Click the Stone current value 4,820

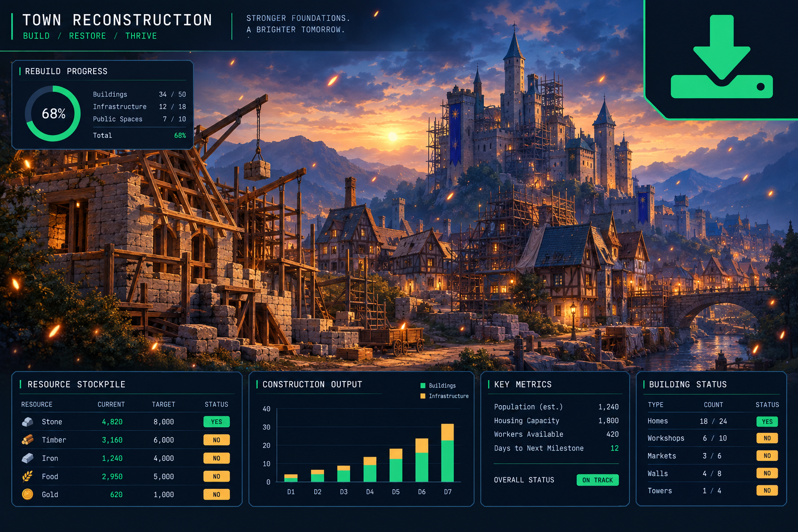click(x=112, y=422)
